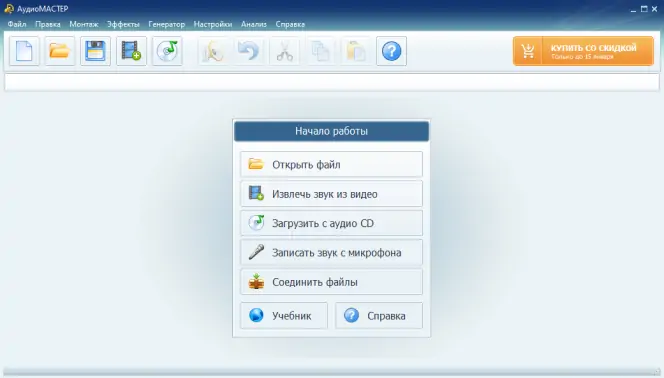The image size is (664, 378).
Task: Open the Эффекты menu
Action: point(123,25)
